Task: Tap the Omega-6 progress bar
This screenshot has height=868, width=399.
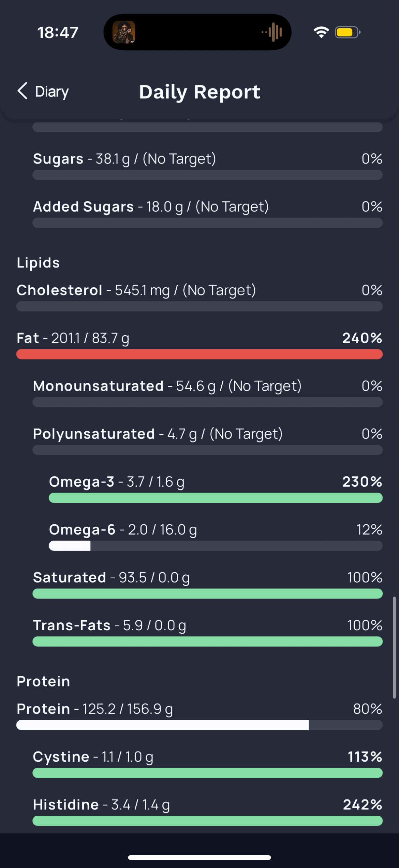Action: 215,546
